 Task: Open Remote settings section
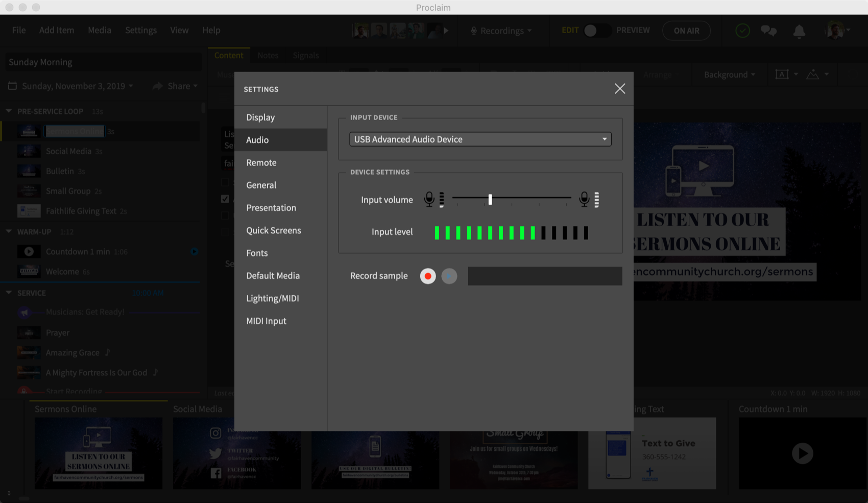(x=280, y=162)
